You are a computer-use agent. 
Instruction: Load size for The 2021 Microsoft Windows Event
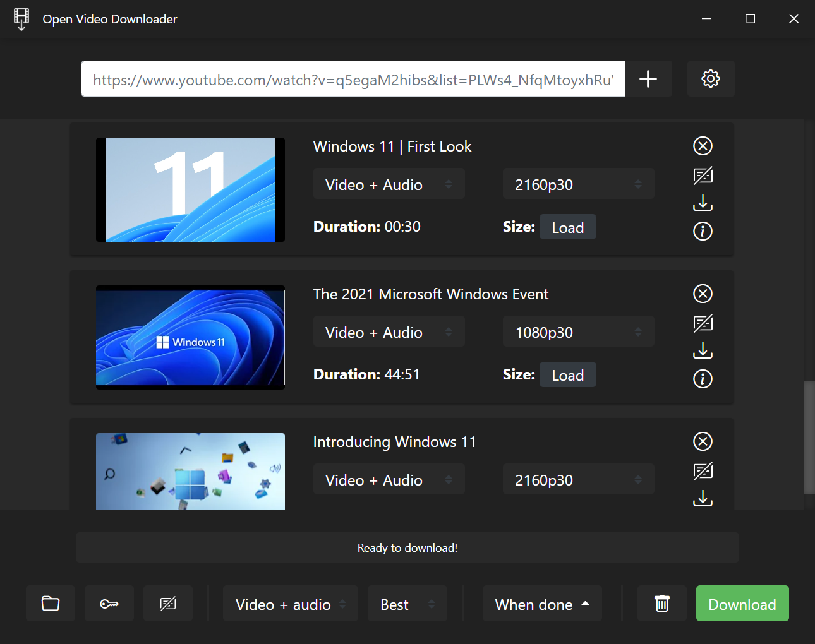coord(567,375)
